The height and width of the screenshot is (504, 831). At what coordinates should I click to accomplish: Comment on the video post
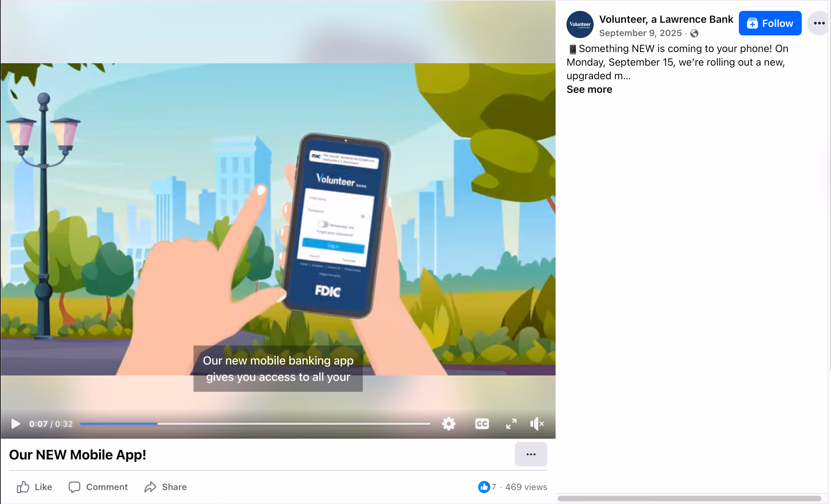pyautogui.click(x=98, y=487)
